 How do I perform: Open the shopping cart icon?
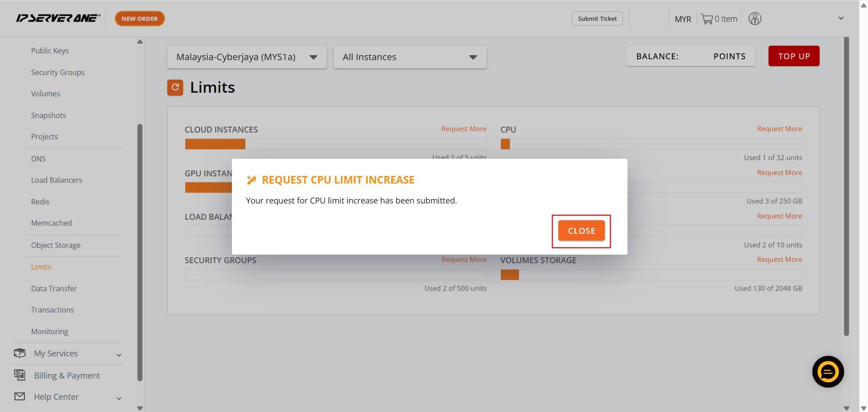click(707, 19)
